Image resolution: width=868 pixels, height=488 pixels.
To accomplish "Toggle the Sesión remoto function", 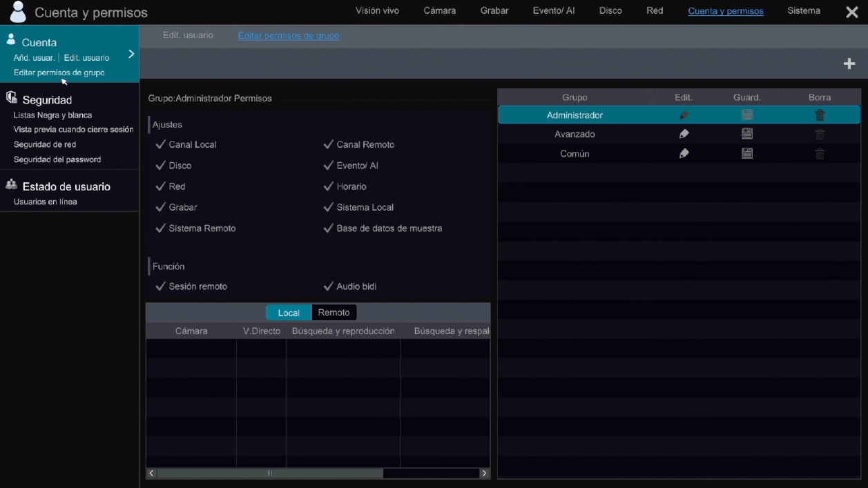I will (x=161, y=286).
